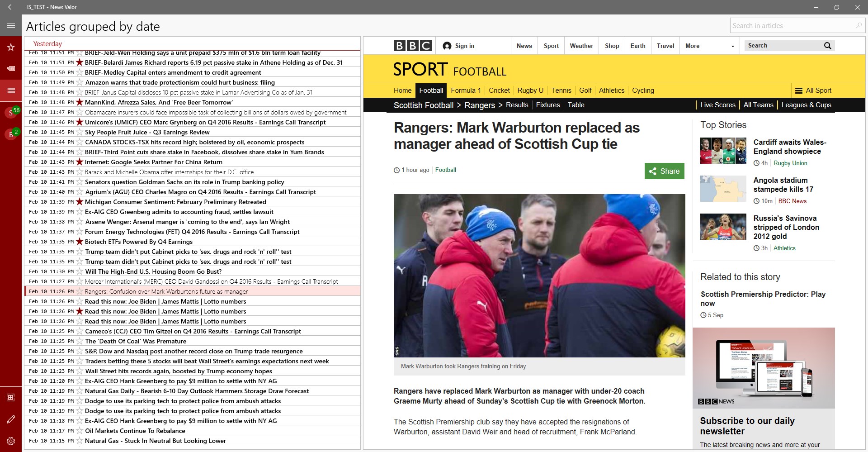This screenshot has width=868, height=452.
Task: Open the settings gear in the sidebar
Action: [x=11, y=441]
